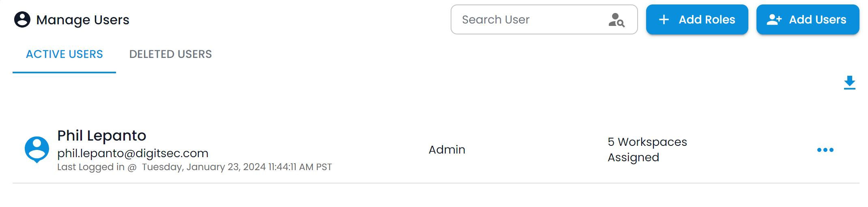Click the phil.lepanto@digitsec.com email address
868x207 pixels.
[133, 153]
